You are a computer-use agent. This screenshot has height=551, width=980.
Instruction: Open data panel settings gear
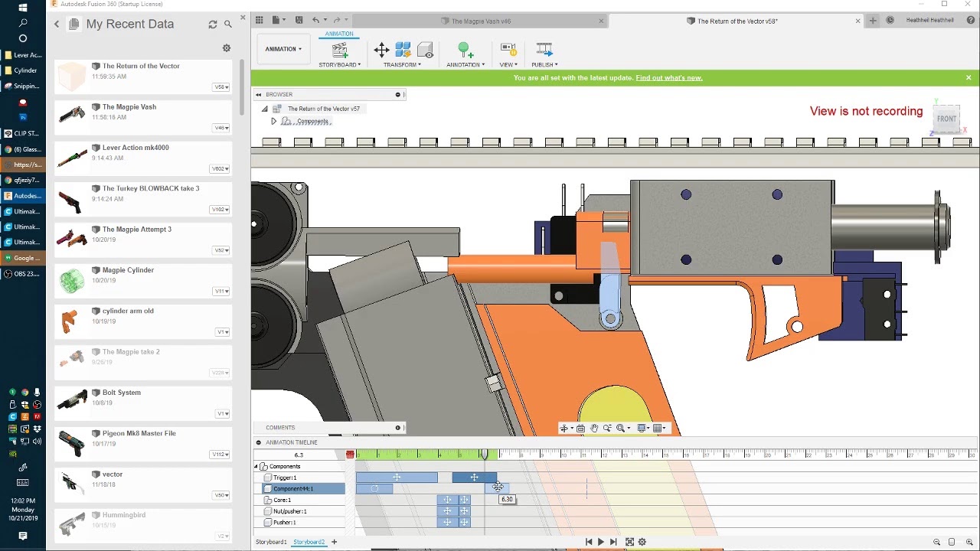[x=227, y=48]
